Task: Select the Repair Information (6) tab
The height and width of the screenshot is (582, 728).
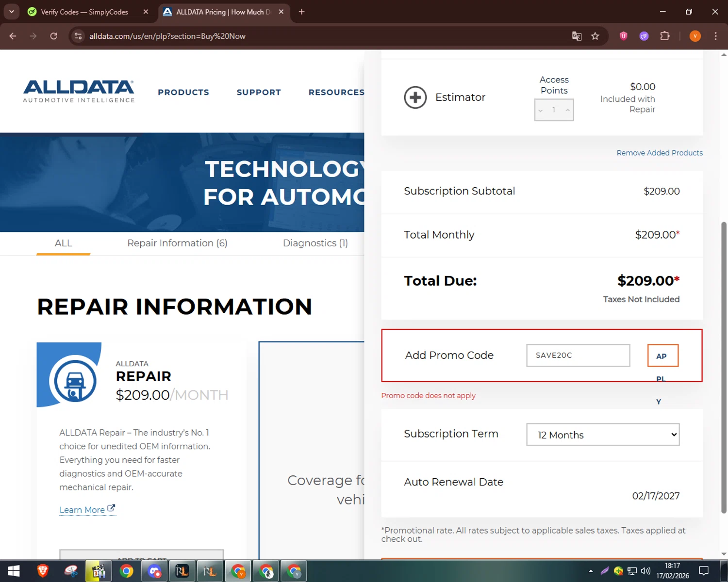Action: click(x=177, y=243)
